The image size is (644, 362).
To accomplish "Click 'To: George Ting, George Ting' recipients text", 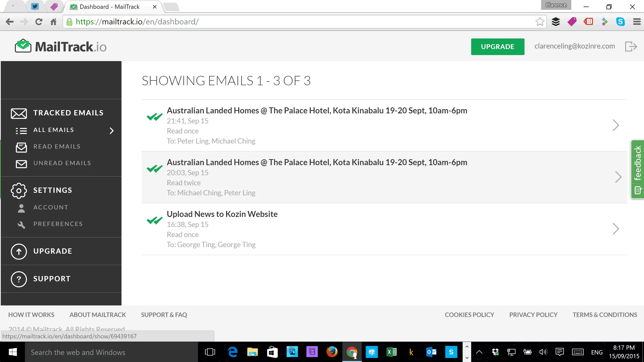I will 211,245.
